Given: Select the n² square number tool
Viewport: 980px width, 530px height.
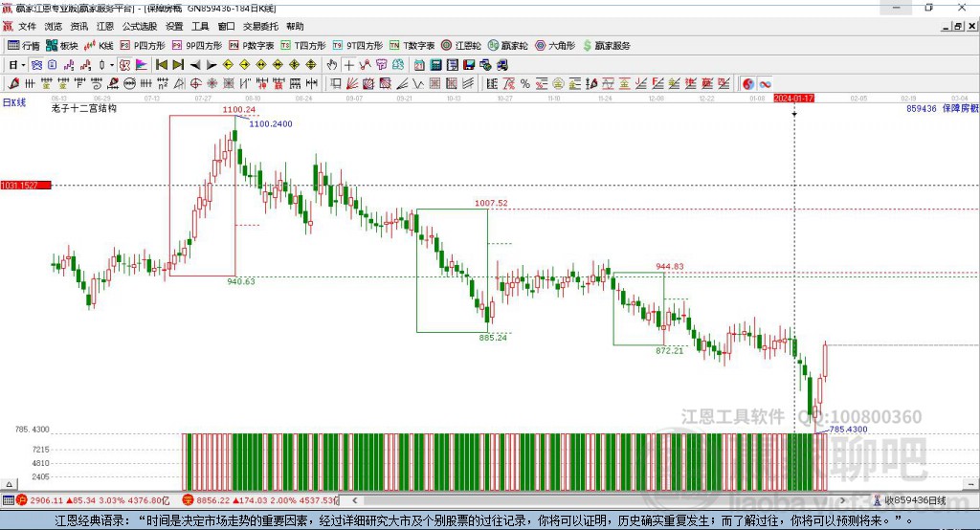Looking at the screenshot, I should pyautogui.click(x=163, y=84).
